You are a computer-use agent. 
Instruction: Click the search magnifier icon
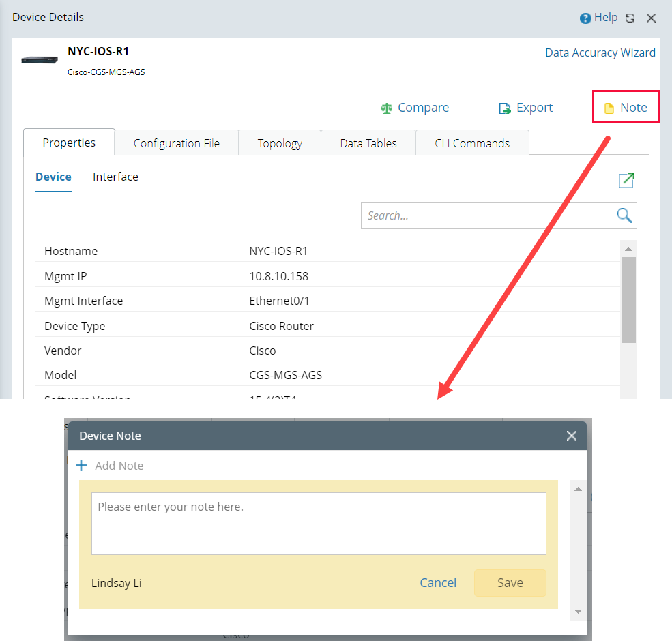pos(624,215)
